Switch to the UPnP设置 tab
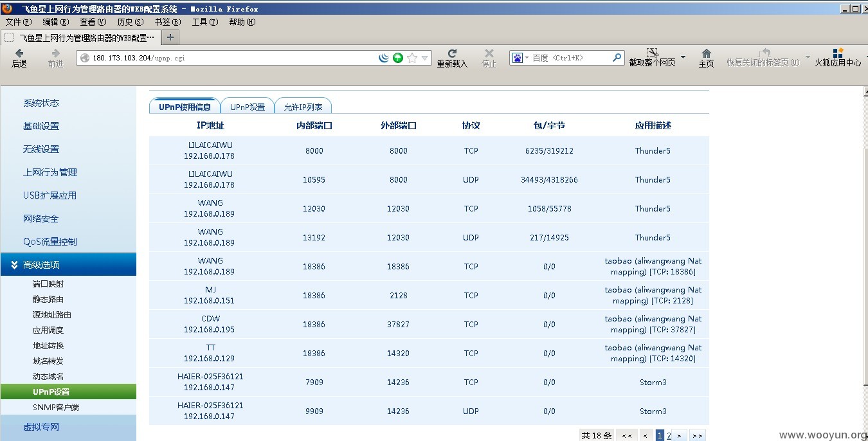The image size is (868, 441). tap(248, 107)
